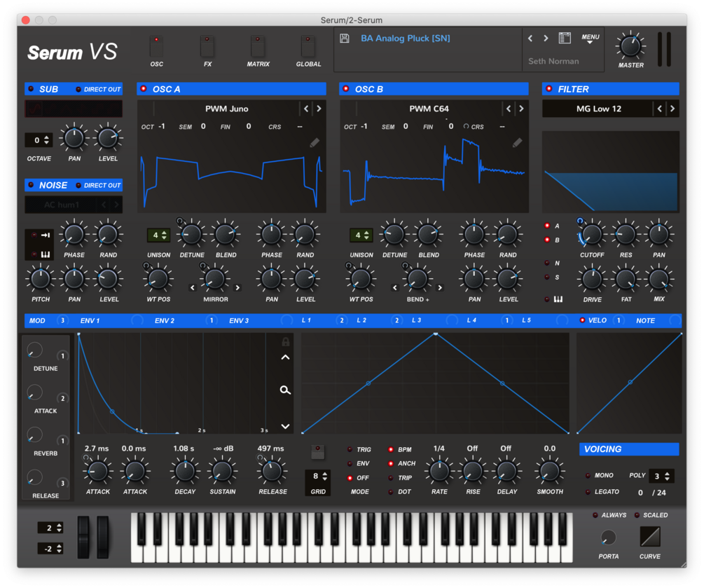Click the portamento CURVE box
Screen dimensions: 704x588
click(x=649, y=536)
